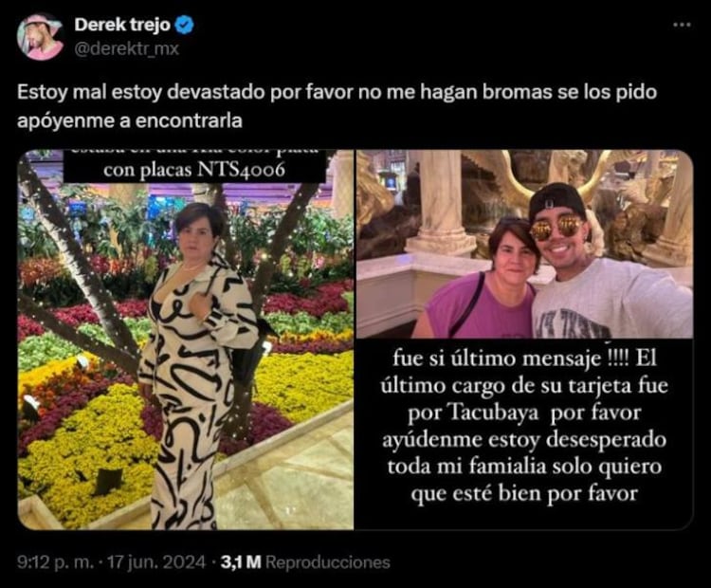Click the blue verified badge
Viewport: 711px width, 588px height.
pos(185,25)
